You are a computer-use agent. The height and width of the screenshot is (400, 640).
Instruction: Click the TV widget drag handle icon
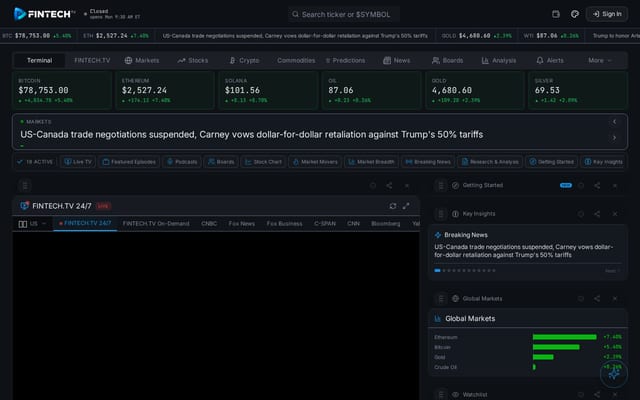tap(25, 186)
